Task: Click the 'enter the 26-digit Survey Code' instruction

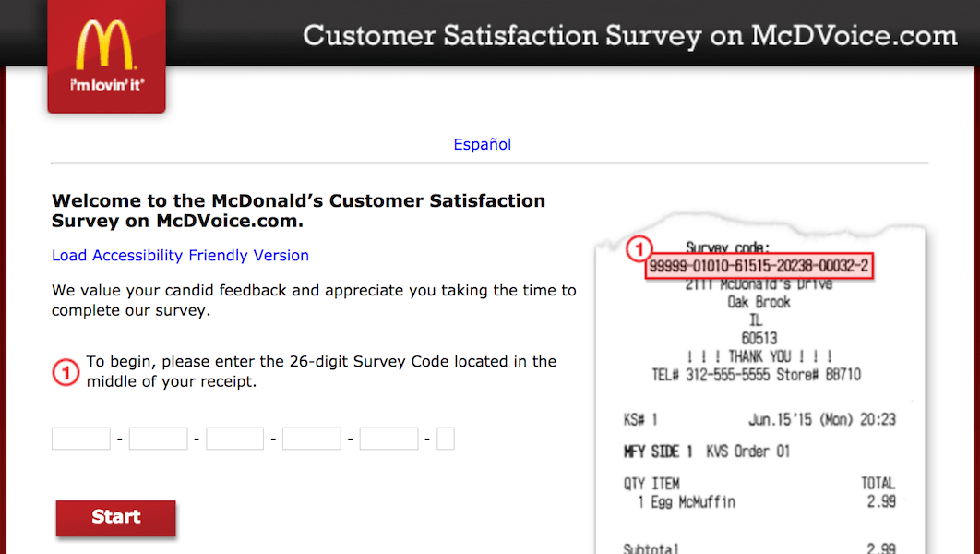Action: coord(321,371)
